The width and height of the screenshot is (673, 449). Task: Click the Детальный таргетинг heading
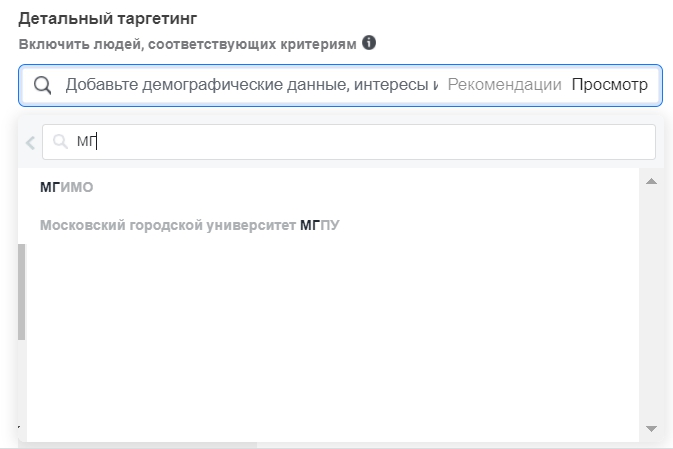click(x=108, y=18)
